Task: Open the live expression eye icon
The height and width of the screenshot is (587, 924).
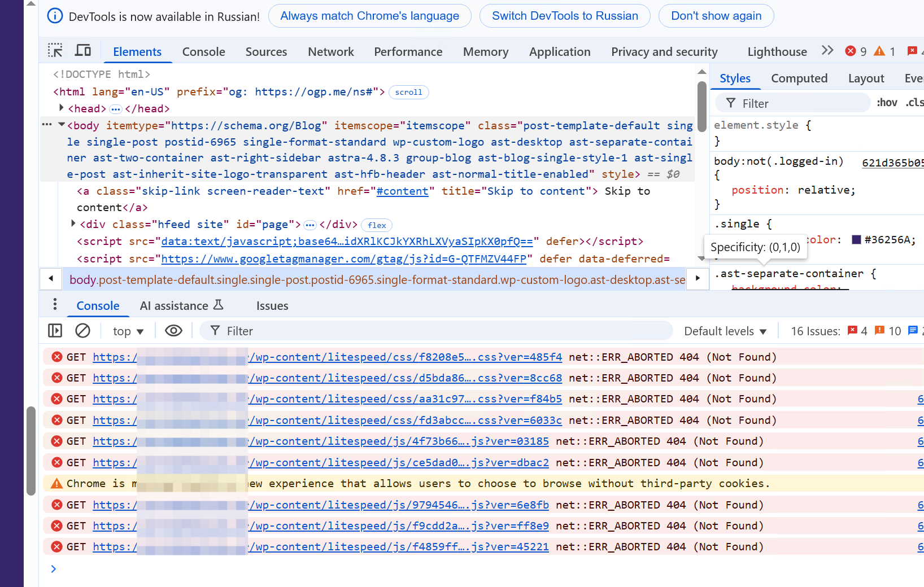Action: click(x=173, y=331)
